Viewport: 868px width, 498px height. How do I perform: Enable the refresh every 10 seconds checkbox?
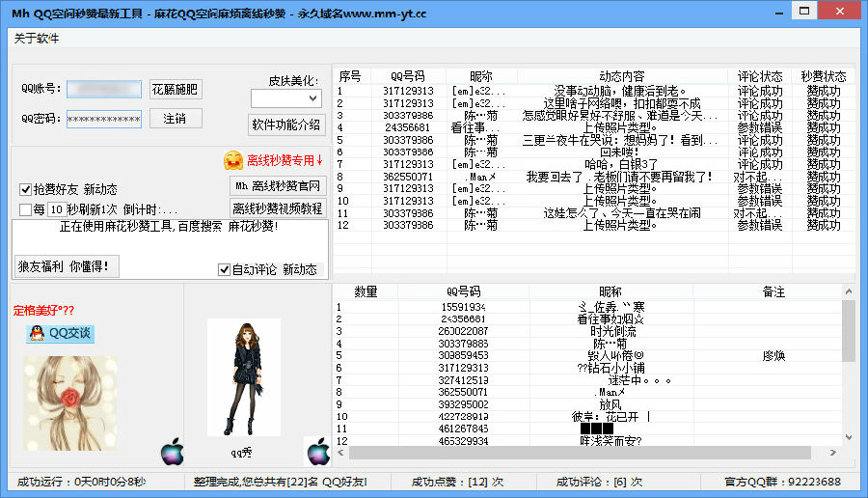click(26, 209)
